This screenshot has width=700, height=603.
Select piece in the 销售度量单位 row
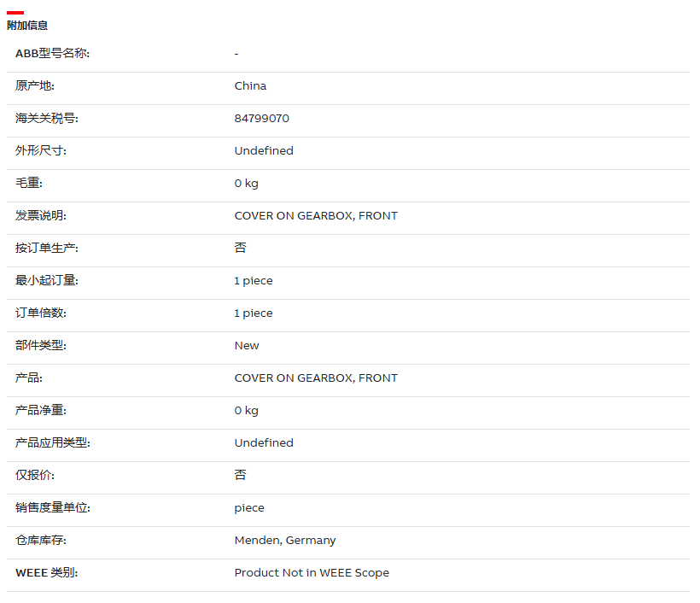pos(249,508)
